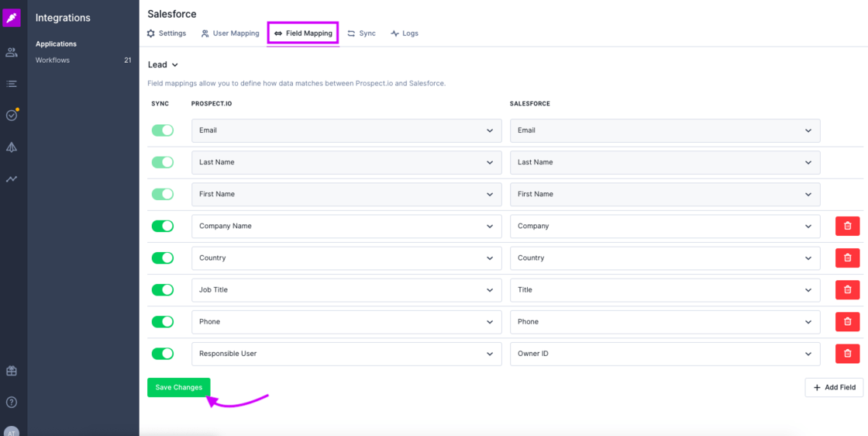The width and height of the screenshot is (868, 436).
Task: Open Salesforce Country field dropdown
Action: pos(665,258)
